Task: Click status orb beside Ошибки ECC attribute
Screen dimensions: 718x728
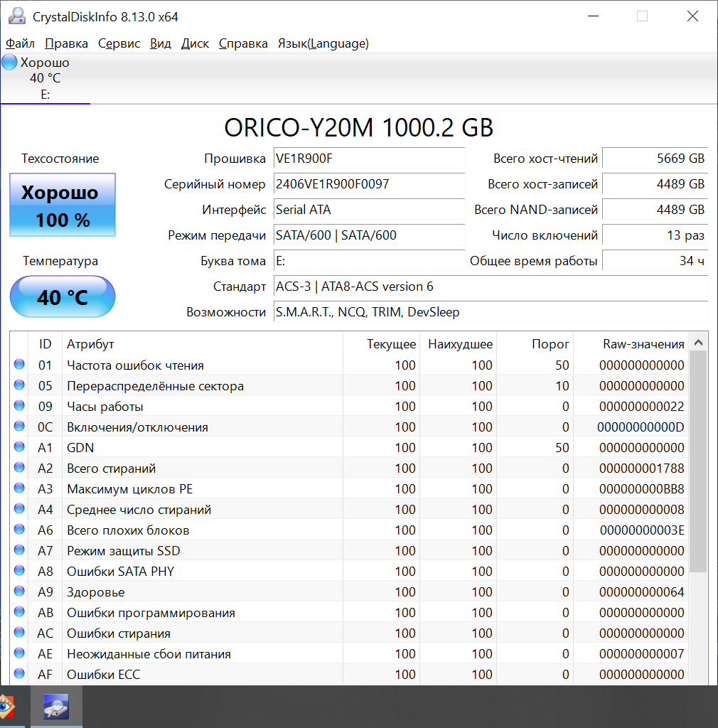Action: click(x=19, y=674)
